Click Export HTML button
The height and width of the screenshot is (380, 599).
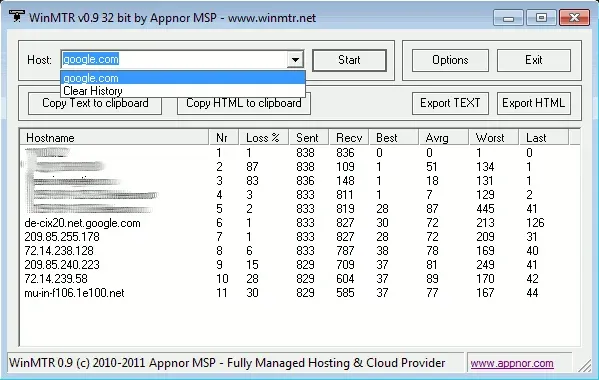tap(534, 103)
